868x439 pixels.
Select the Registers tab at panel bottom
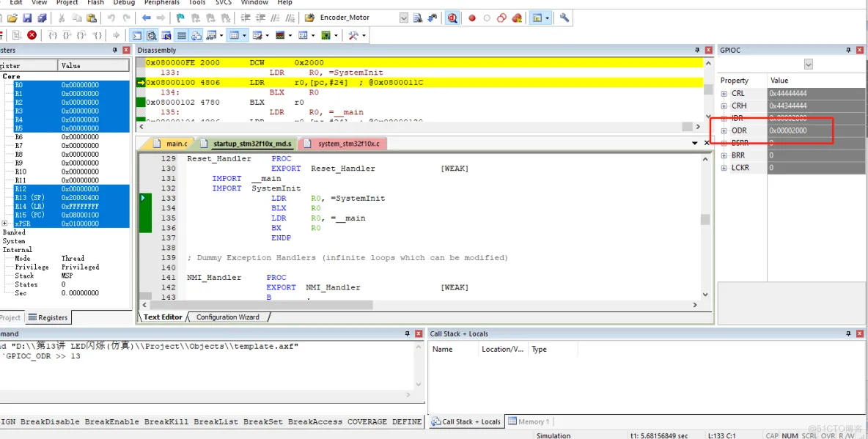pyautogui.click(x=48, y=318)
